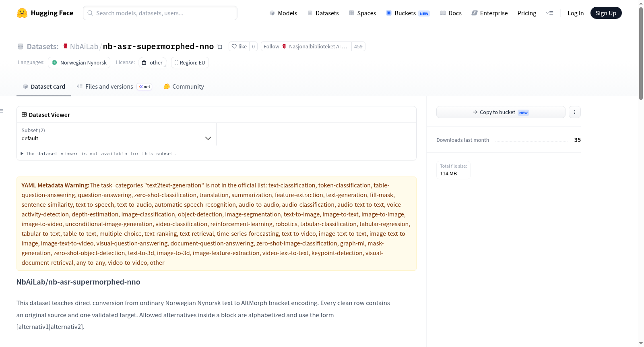Open the NbAiLab organization link

(x=84, y=46)
